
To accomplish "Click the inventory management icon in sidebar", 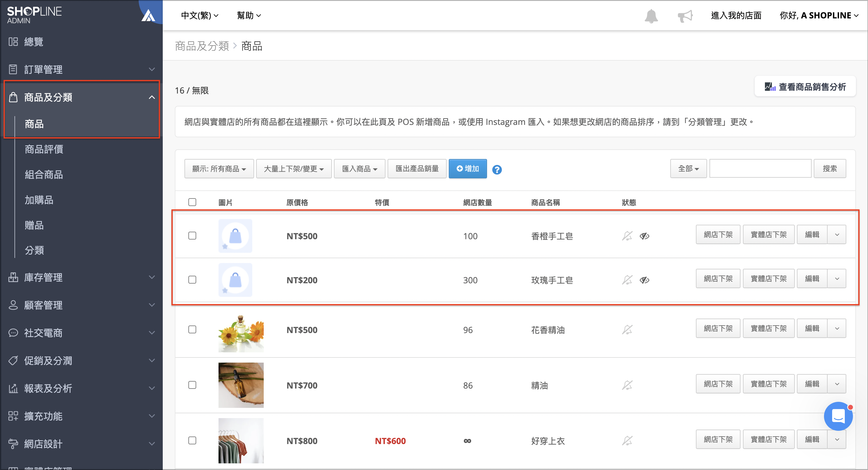I will click(13, 277).
